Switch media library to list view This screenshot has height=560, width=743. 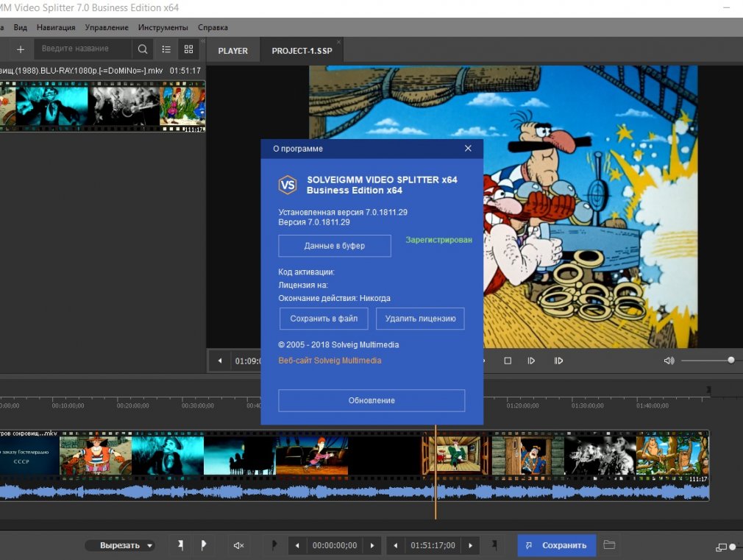coord(166,49)
